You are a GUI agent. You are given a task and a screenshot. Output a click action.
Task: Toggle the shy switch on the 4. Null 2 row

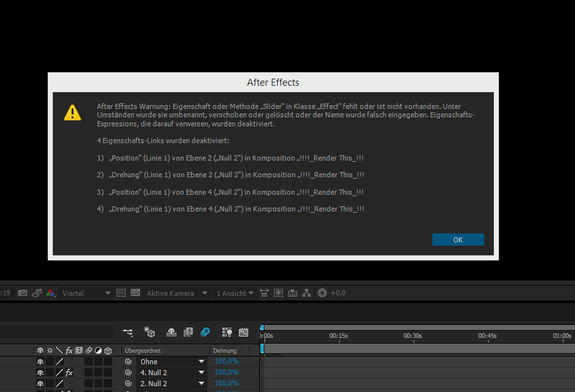click(41, 373)
